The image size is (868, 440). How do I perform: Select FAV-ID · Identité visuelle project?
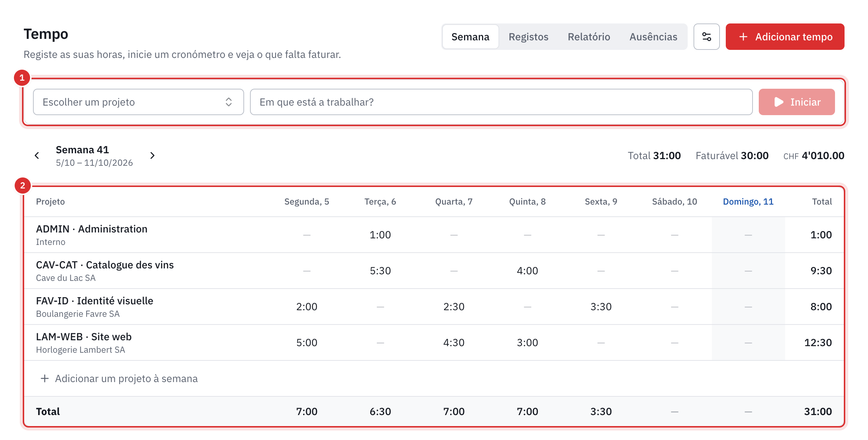coord(95,301)
